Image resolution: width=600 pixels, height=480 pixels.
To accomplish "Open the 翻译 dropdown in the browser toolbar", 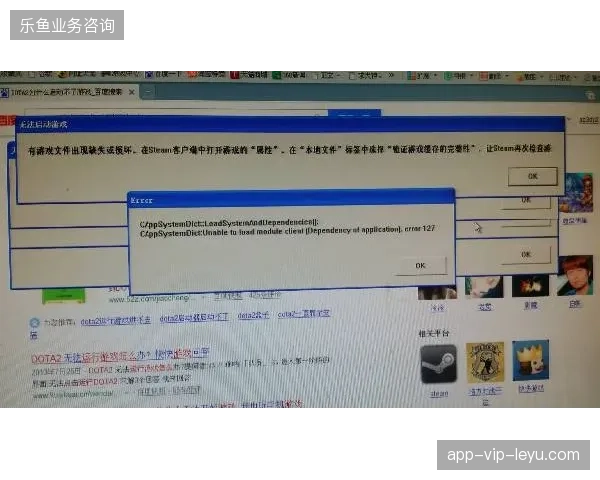I will click(x=494, y=76).
